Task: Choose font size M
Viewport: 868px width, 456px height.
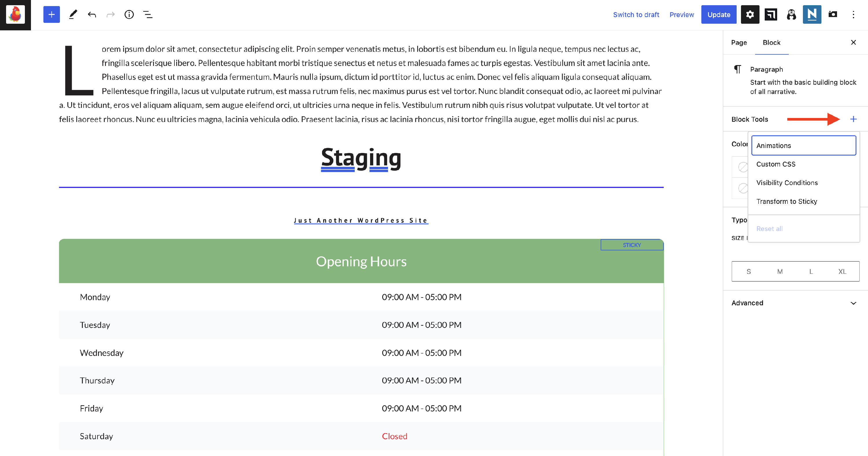Action: 780,272
